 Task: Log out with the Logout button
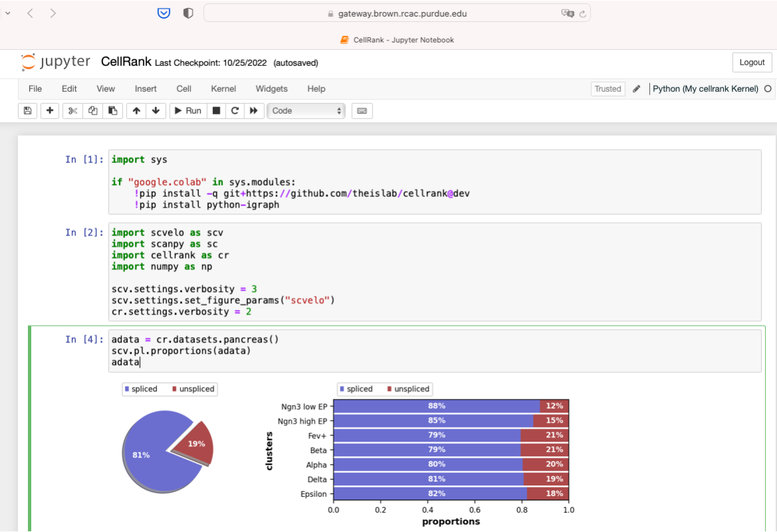pyautogui.click(x=752, y=63)
